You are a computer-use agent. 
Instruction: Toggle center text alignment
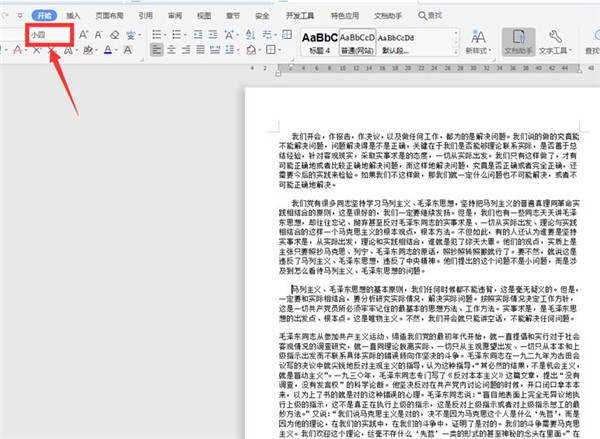point(174,50)
